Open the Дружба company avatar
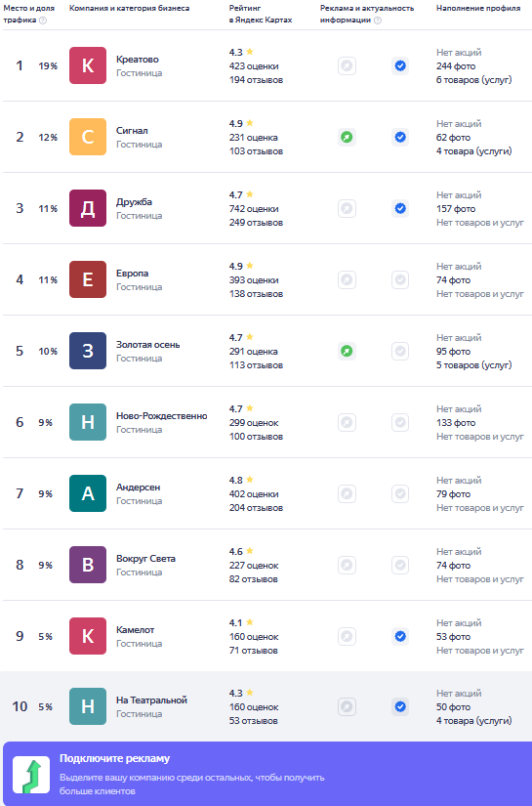532x806 pixels. click(x=88, y=208)
